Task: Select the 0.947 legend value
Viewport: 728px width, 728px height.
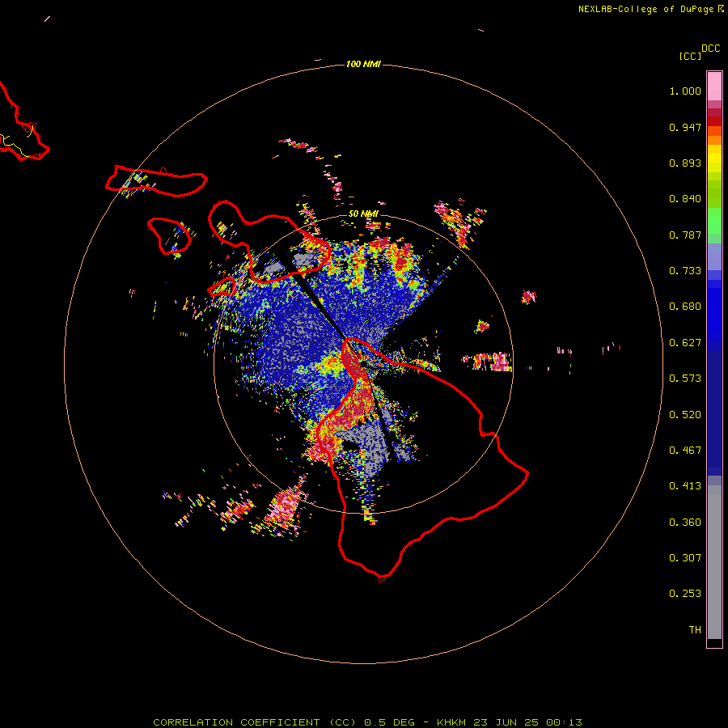Action: 685,127
